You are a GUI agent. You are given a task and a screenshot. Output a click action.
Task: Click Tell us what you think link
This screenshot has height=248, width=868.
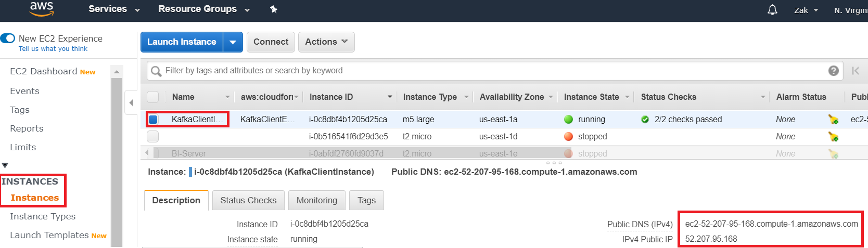(x=53, y=49)
